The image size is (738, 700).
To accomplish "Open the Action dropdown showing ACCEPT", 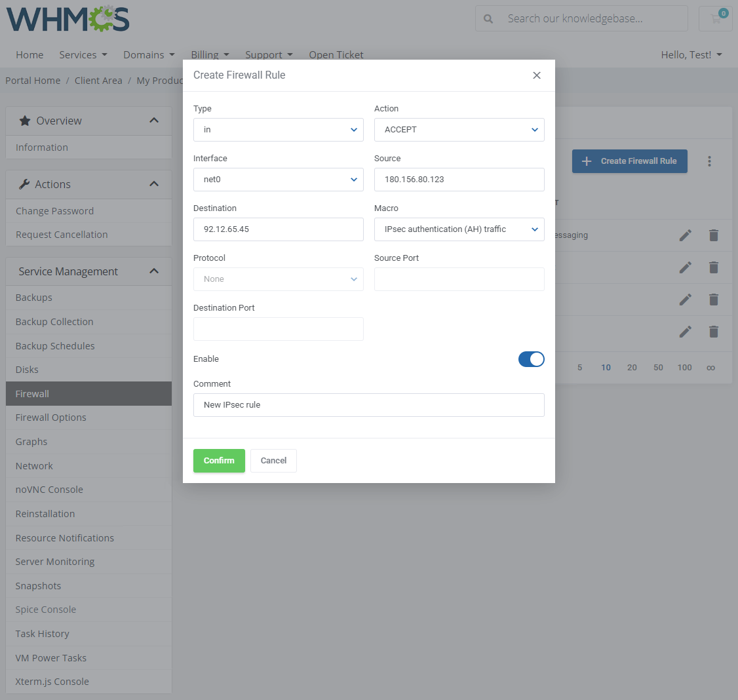I will point(459,129).
